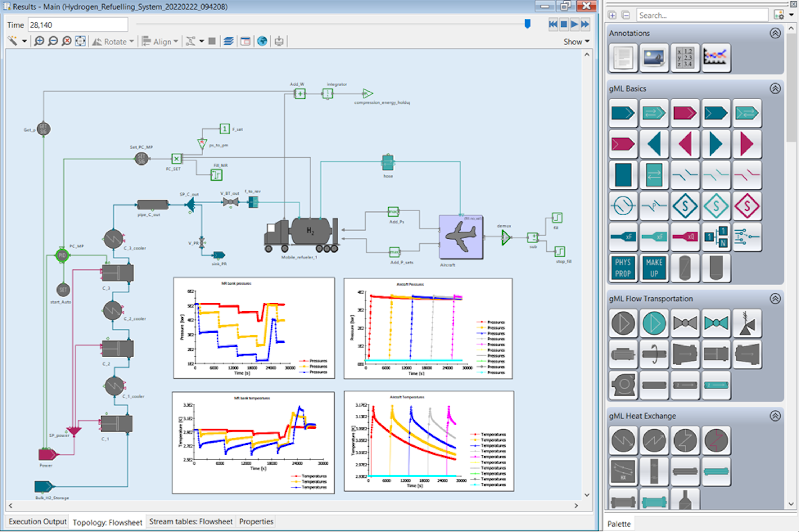This screenshot has height=532, width=799.
Task: Switch to the Execution Output tab
Action: (x=37, y=521)
